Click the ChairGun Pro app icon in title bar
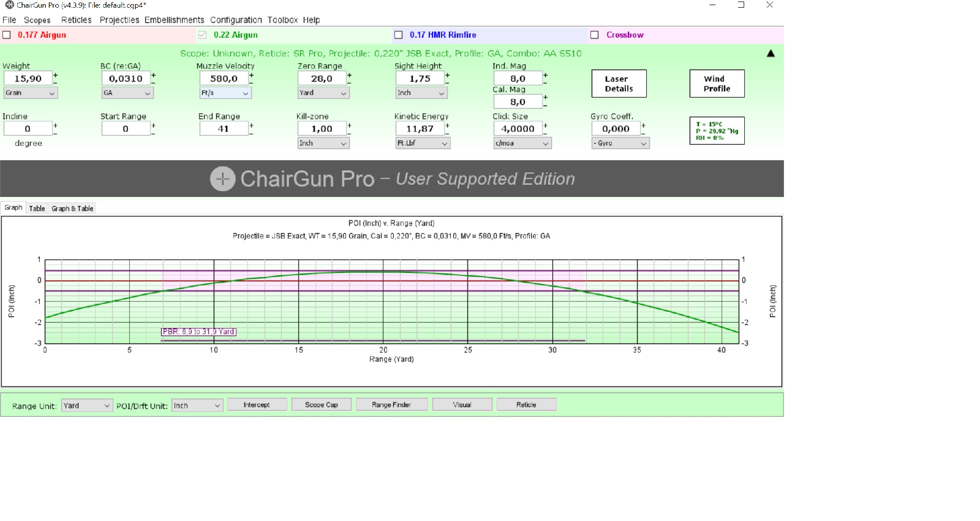The width and height of the screenshot is (980, 521). (9, 5)
